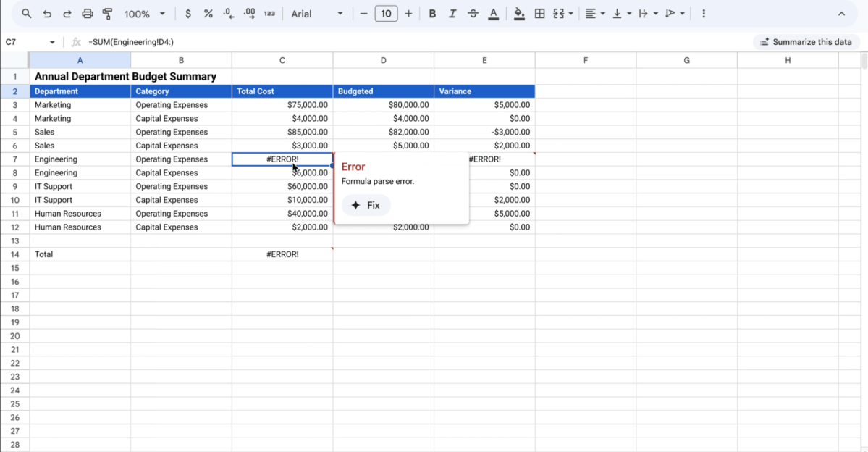Select the $85,000.00 cell
The width and height of the screenshot is (868, 452).
click(x=282, y=132)
